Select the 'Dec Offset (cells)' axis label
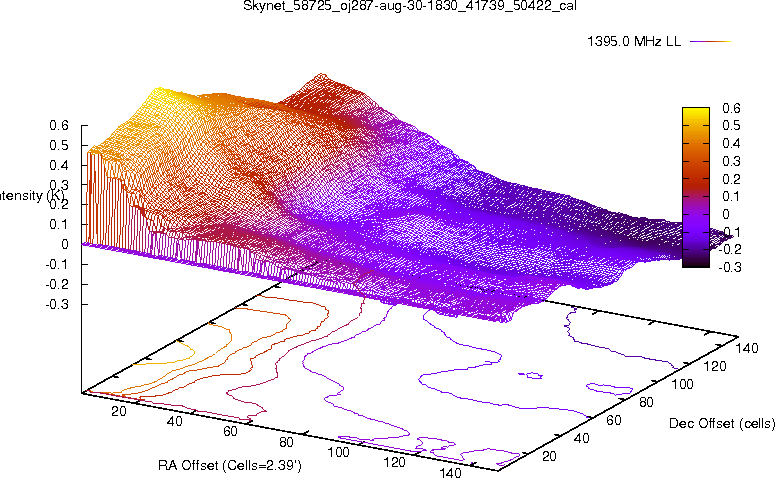 coord(722,423)
